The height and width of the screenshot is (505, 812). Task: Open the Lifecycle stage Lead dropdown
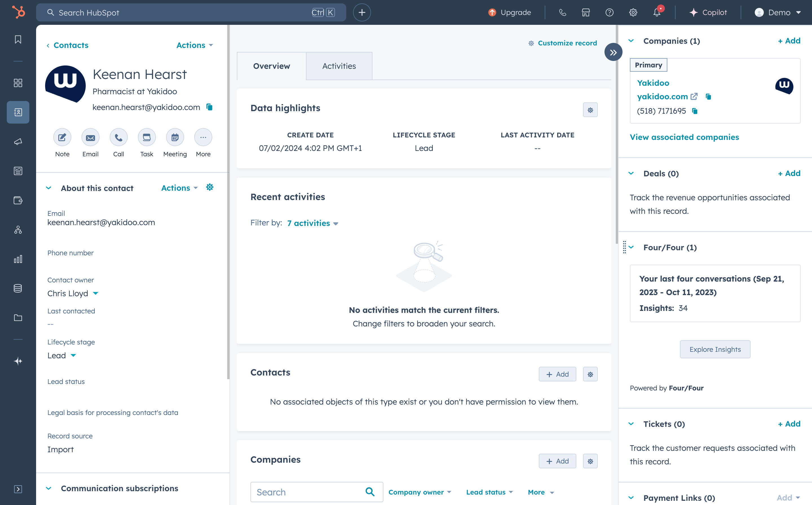[x=73, y=355]
